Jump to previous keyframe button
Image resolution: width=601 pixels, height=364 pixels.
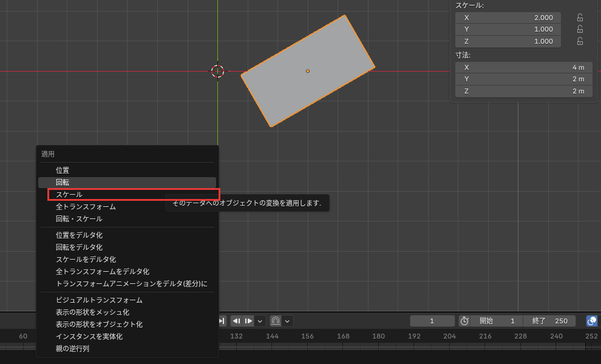pyautogui.click(x=237, y=321)
